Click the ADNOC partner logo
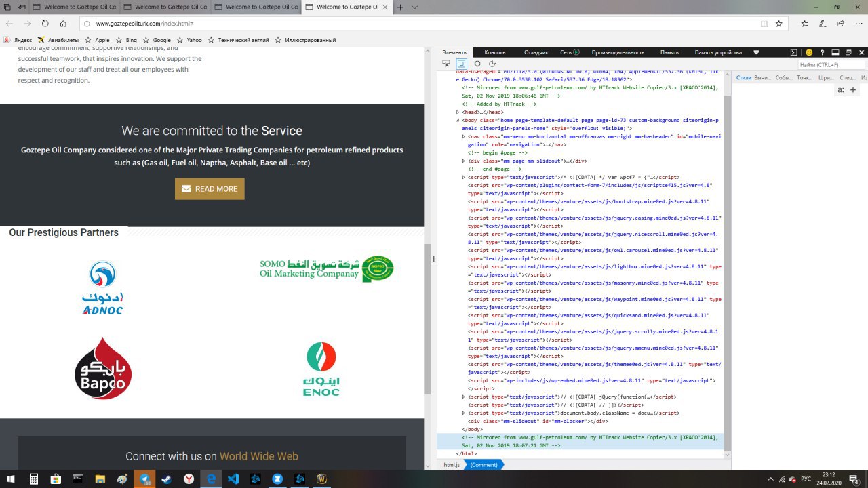 click(x=102, y=288)
